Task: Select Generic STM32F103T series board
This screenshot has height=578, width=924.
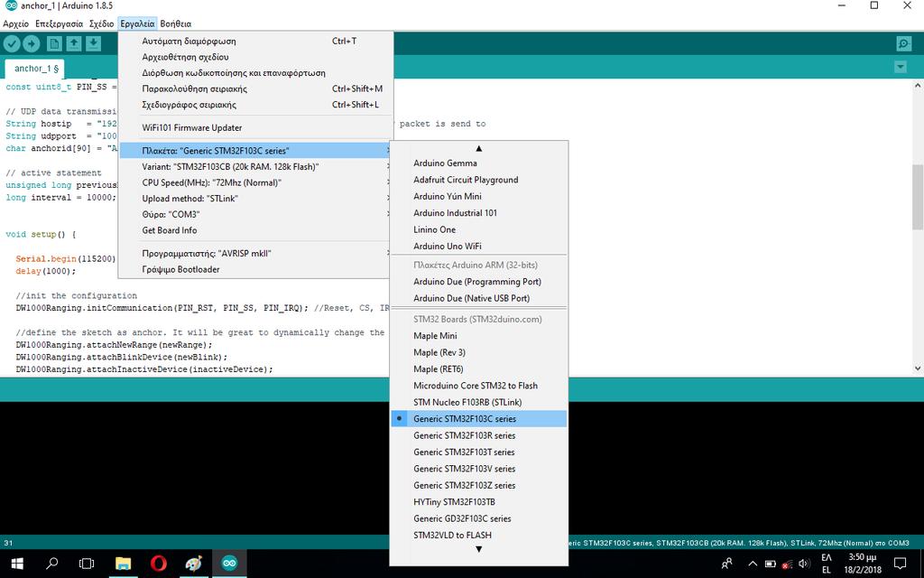Action: click(x=478, y=452)
